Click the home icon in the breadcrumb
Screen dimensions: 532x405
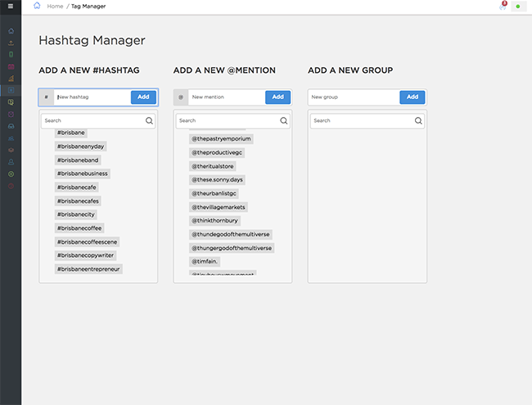click(37, 6)
